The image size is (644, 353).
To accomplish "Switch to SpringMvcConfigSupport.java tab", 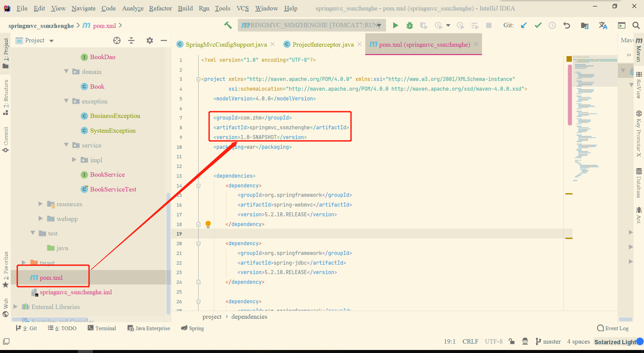I will tap(226, 45).
